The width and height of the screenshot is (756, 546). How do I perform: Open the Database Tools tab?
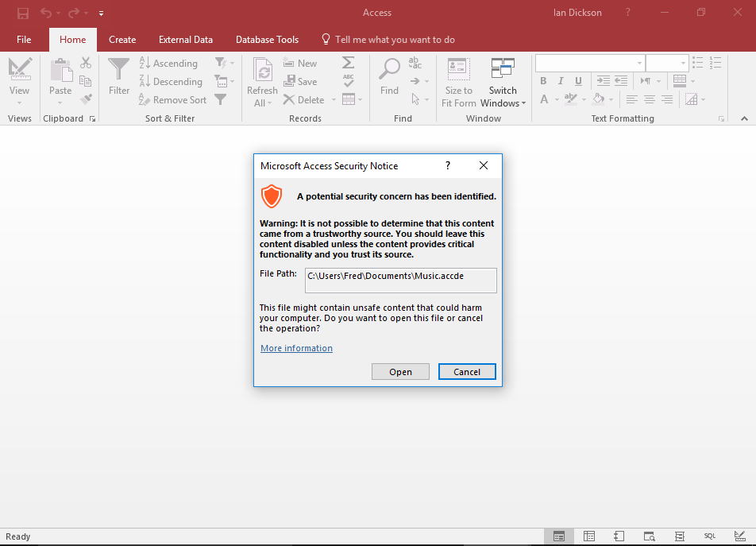(x=267, y=40)
